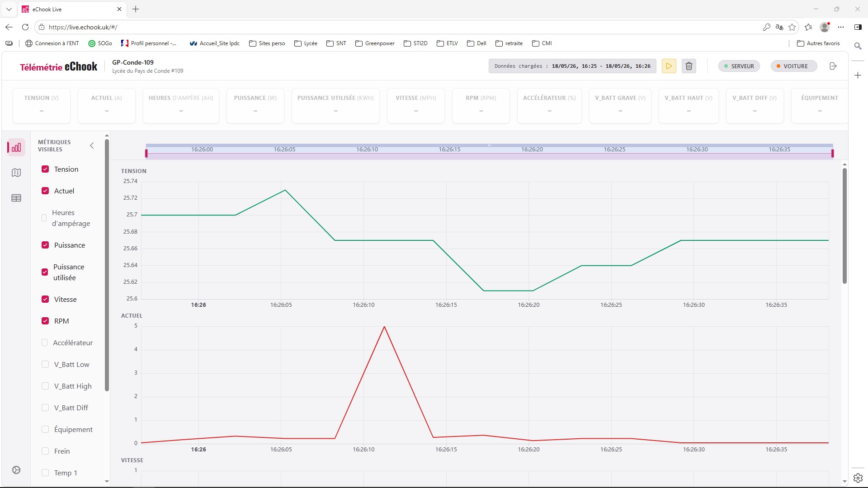Click the yellow play data button
The height and width of the screenshot is (488, 868).
pyautogui.click(x=669, y=66)
